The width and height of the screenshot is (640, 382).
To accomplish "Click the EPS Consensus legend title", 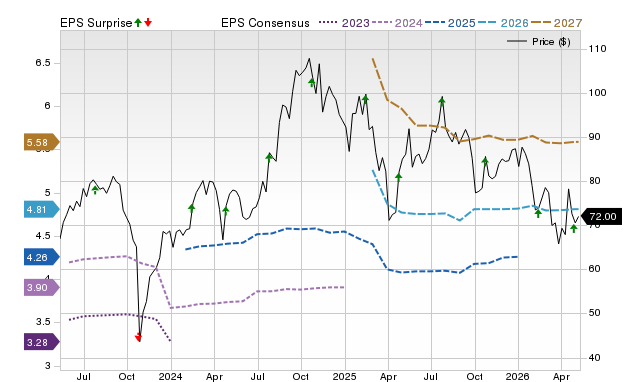I will click(x=265, y=23).
